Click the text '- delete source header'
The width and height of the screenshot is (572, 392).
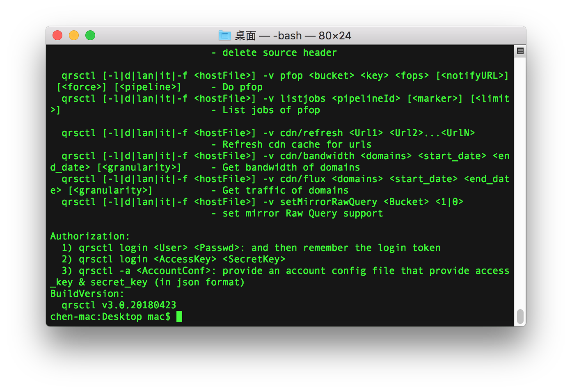coord(274,52)
